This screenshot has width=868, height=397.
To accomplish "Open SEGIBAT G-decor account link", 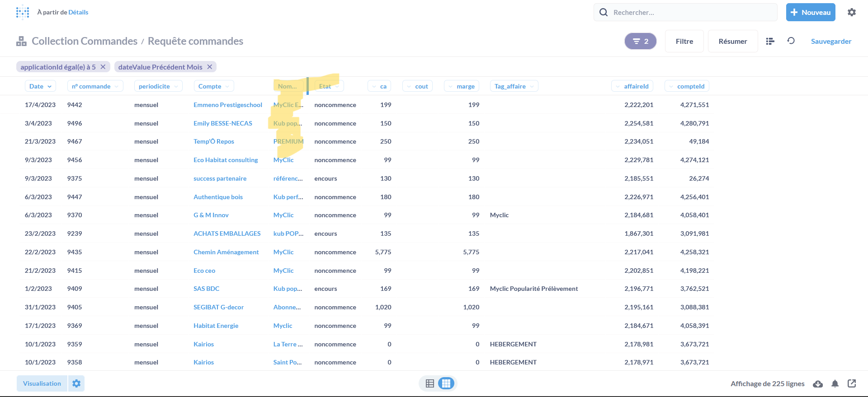I will (218, 307).
